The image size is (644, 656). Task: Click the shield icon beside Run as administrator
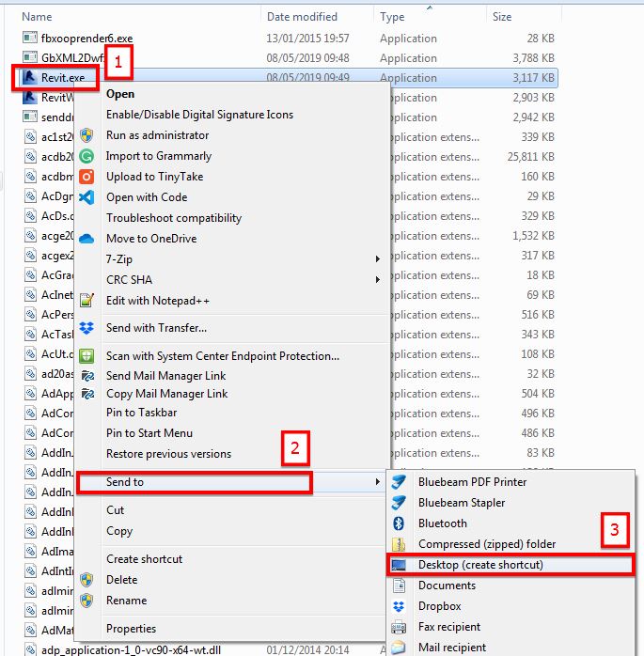(x=86, y=135)
